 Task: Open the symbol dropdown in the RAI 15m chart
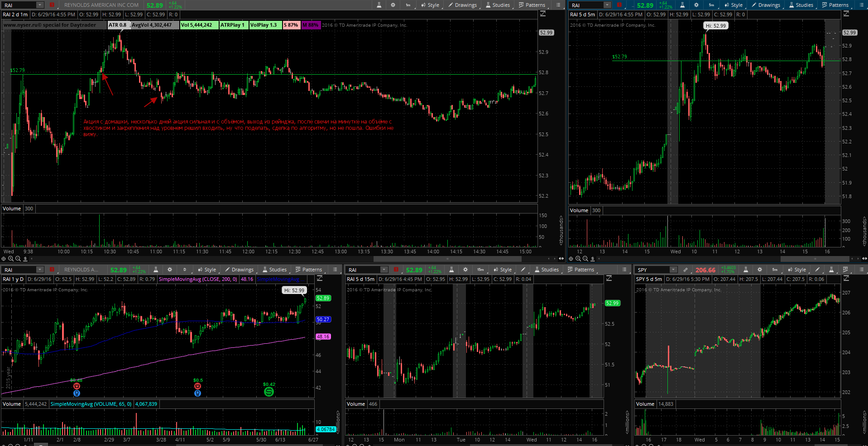point(384,270)
